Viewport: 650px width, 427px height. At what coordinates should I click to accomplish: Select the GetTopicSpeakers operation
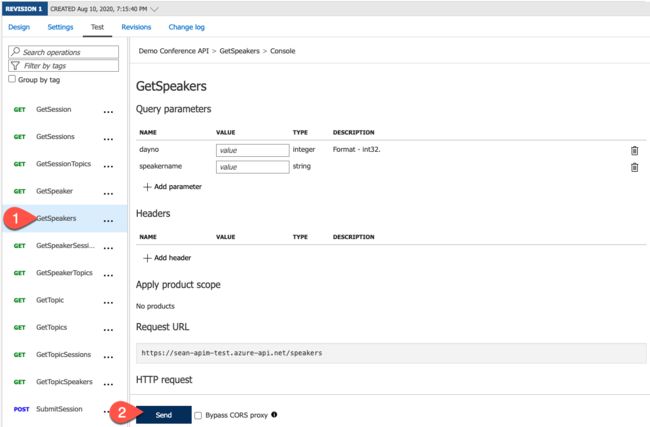click(64, 382)
